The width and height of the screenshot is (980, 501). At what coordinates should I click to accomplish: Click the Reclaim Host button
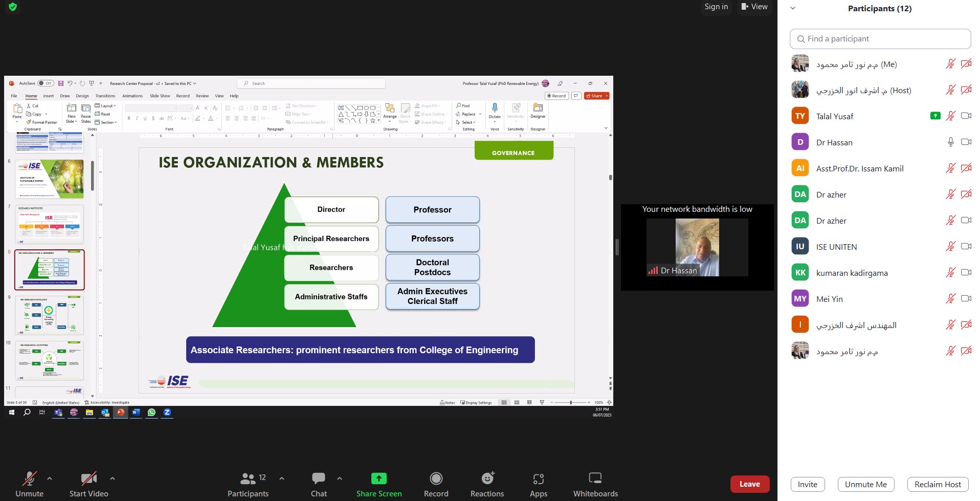click(938, 484)
